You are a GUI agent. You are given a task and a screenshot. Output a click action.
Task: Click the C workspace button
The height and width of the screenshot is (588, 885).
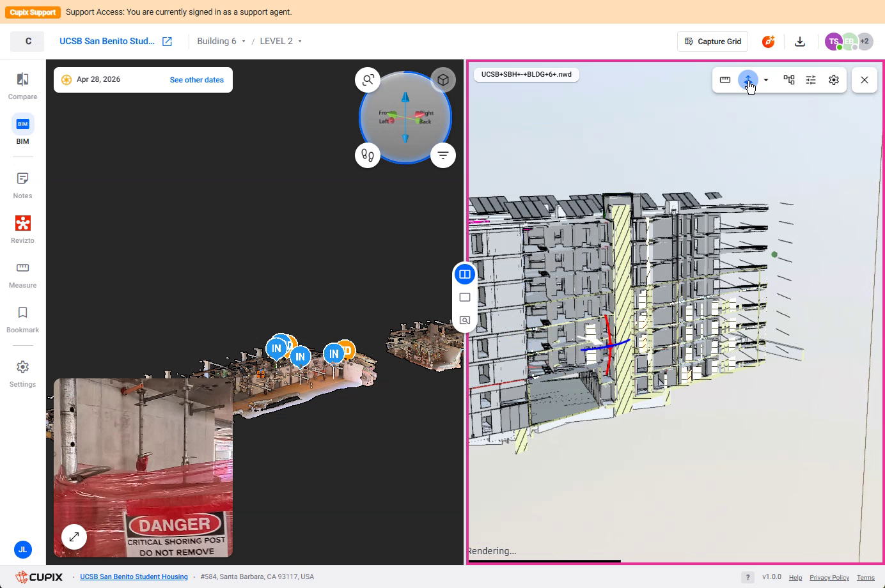pos(28,42)
